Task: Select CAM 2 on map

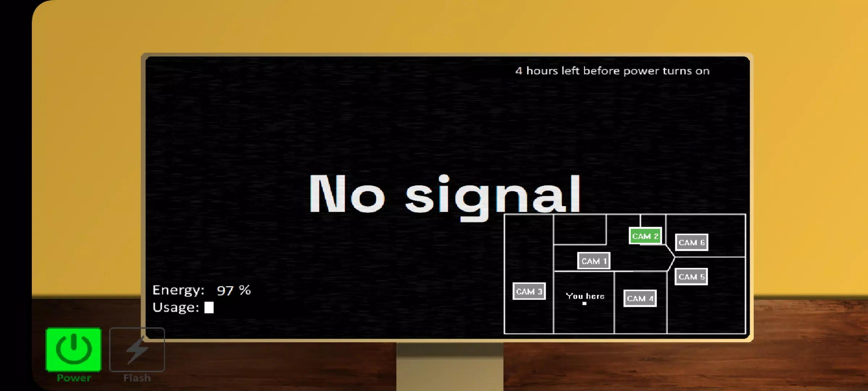Action: click(x=644, y=236)
